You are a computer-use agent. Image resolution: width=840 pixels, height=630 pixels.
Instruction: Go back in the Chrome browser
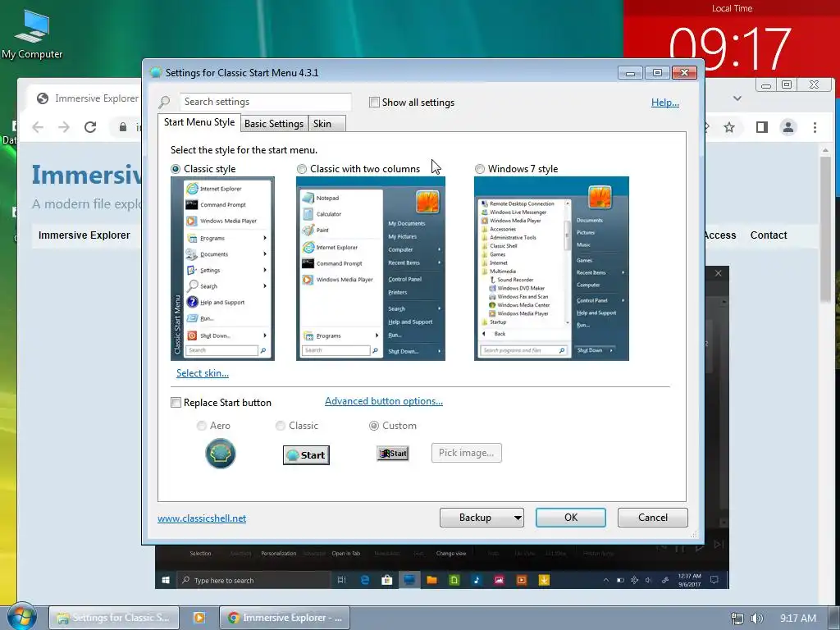pyautogui.click(x=38, y=127)
